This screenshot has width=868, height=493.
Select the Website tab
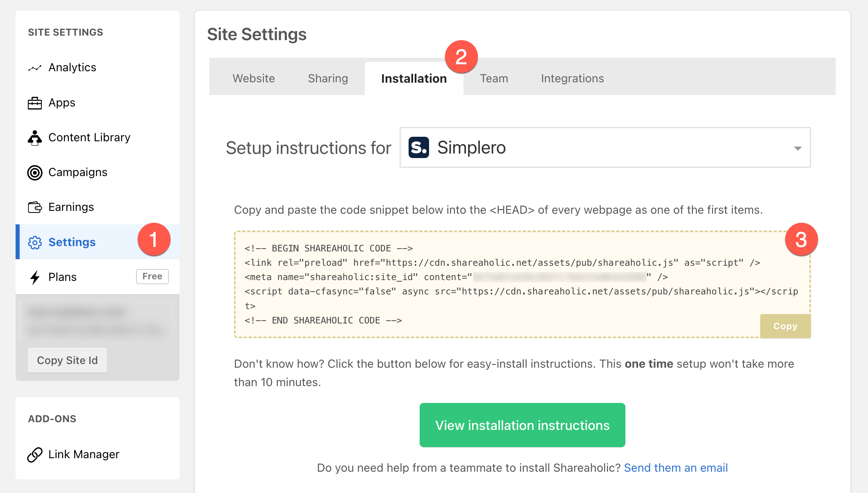253,78
